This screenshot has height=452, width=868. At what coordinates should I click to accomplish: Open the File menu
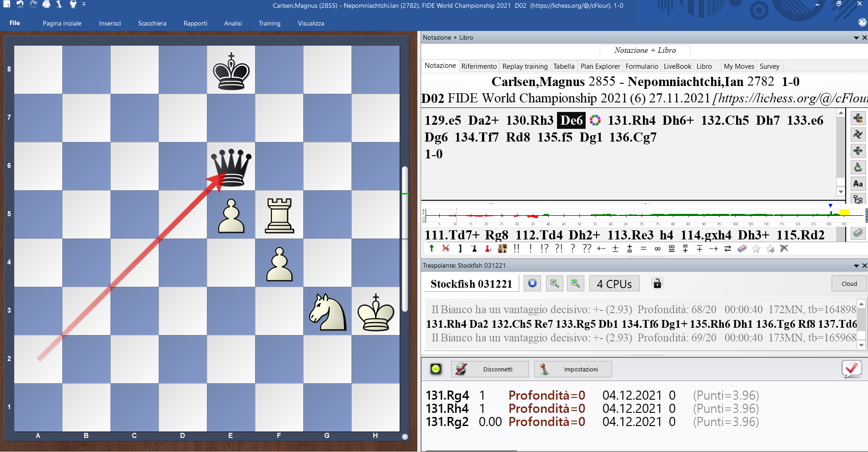point(15,23)
